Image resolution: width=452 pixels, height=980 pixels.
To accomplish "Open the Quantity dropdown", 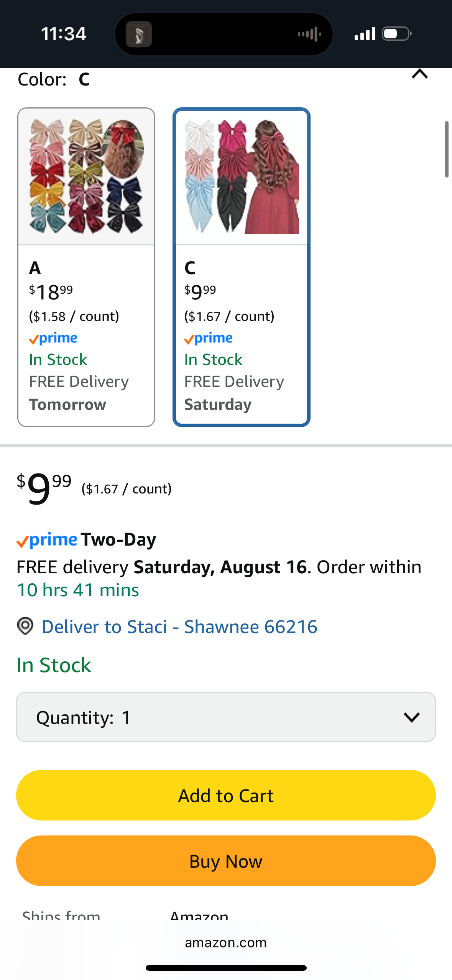I will coord(226,717).
